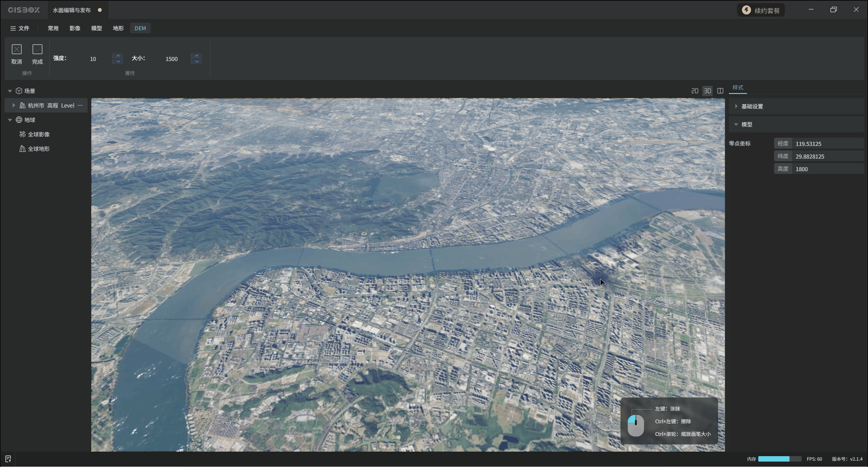Image resolution: width=868 pixels, height=467 pixels.
Task: Click the Finish (完成) icon
Action: [x=37, y=49]
